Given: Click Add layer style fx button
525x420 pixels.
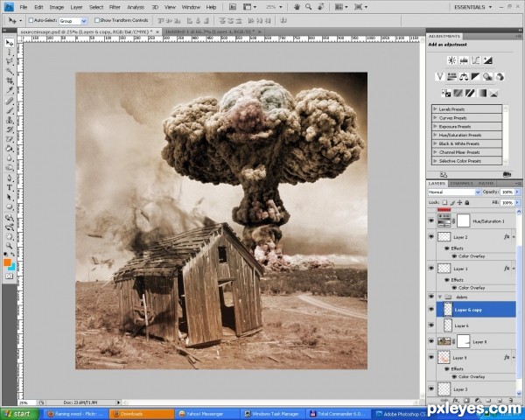Looking at the screenshot, I should tap(455, 400).
